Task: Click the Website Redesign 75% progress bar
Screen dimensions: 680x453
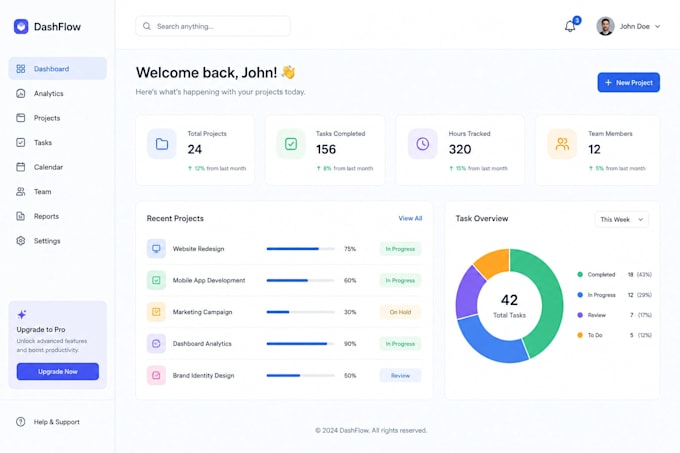Action: pyautogui.click(x=301, y=249)
